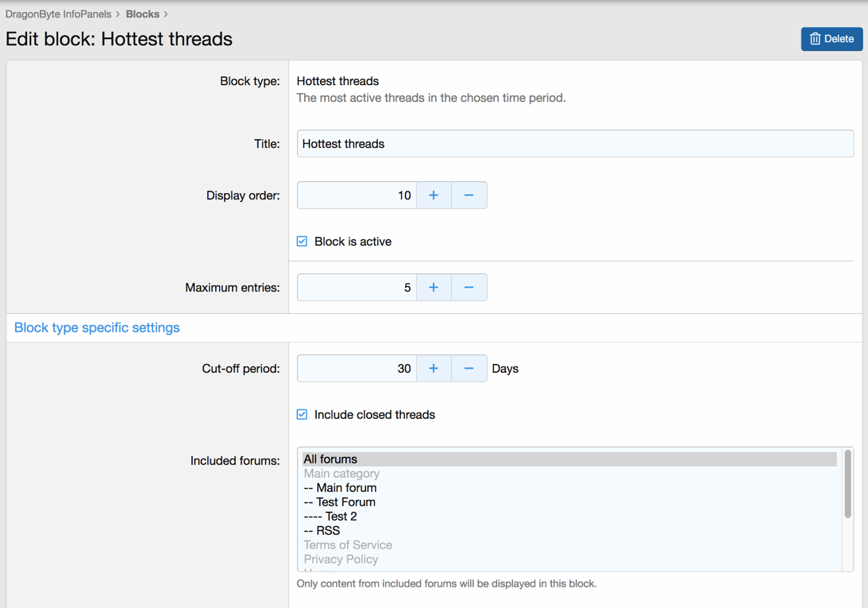Decrease Display order with minus icon
The image size is (868, 608).
pos(469,196)
